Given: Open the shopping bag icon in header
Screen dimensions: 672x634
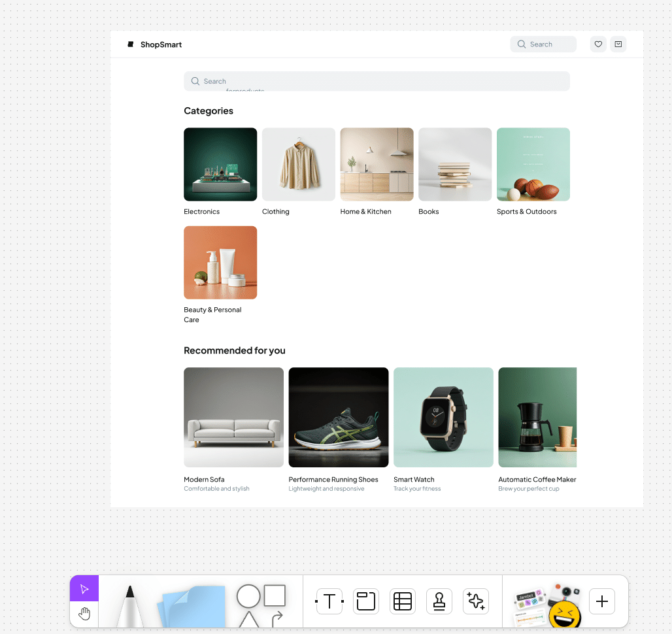Looking at the screenshot, I should [x=618, y=44].
